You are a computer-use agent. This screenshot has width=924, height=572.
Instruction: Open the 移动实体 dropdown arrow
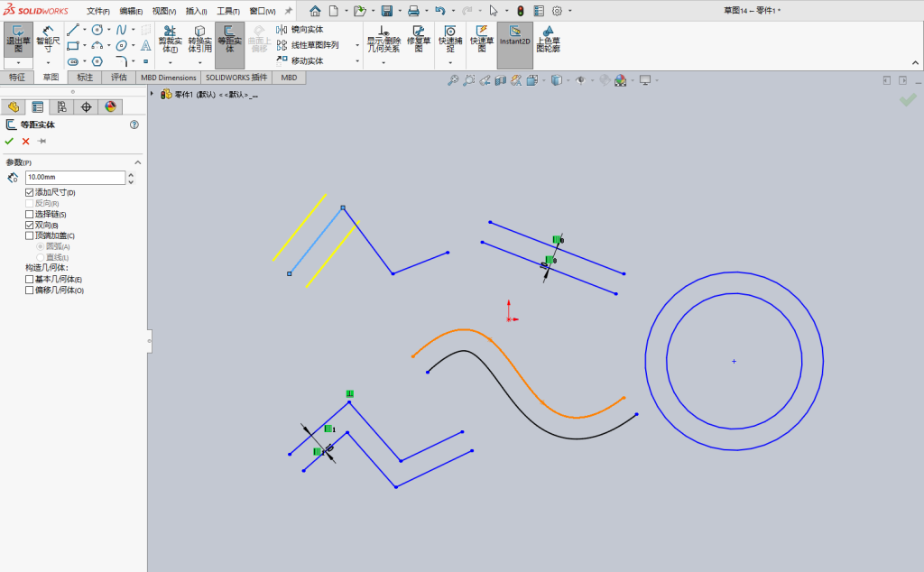pyautogui.click(x=357, y=61)
